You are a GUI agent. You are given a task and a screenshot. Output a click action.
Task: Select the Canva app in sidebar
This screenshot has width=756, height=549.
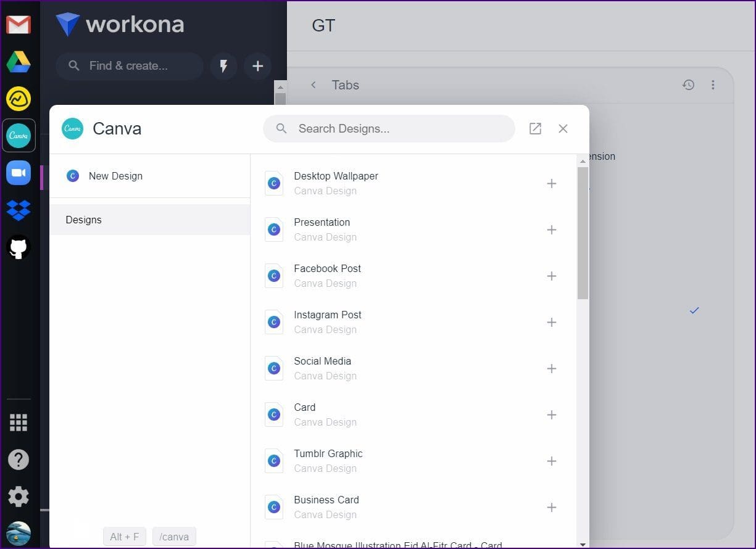(19, 136)
